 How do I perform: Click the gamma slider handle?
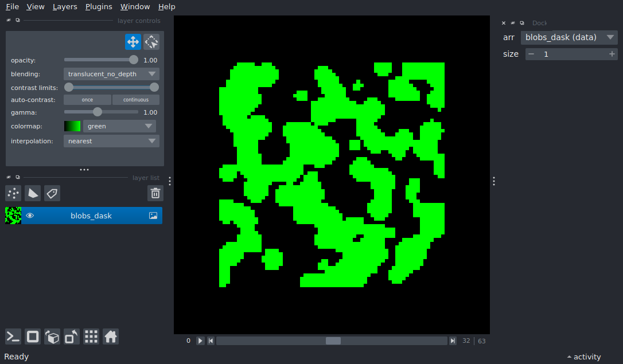click(x=98, y=112)
